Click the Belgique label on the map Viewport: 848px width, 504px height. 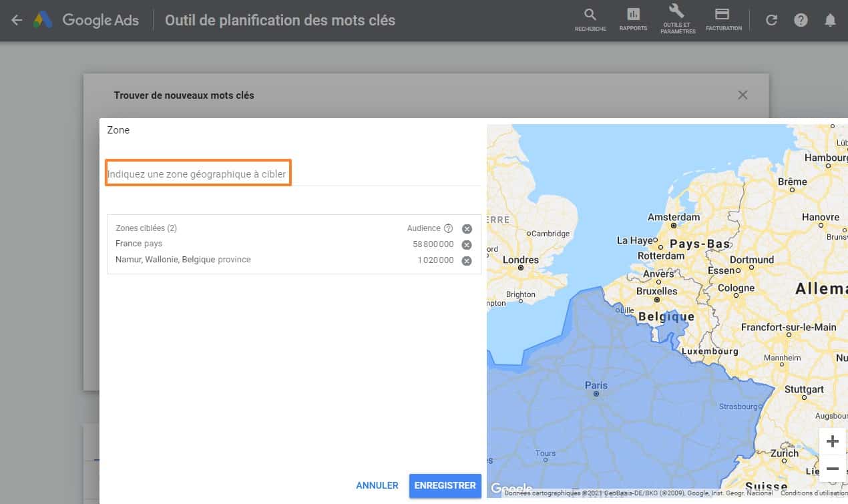click(x=666, y=316)
